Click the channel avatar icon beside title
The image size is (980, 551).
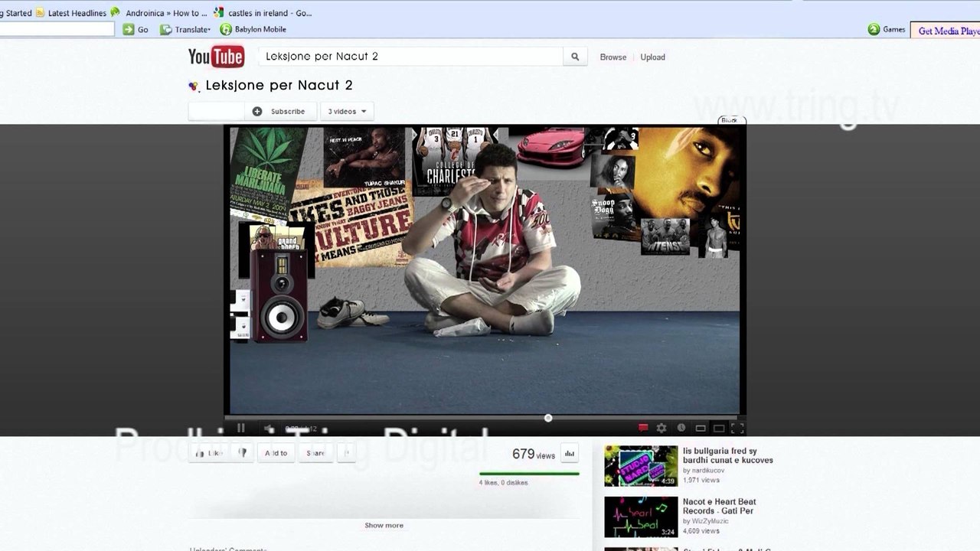[x=194, y=86]
